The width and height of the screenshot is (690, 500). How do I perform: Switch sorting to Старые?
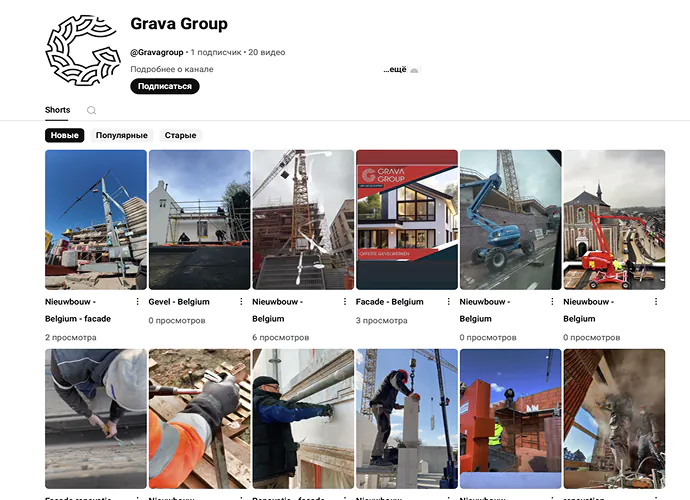coord(180,135)
